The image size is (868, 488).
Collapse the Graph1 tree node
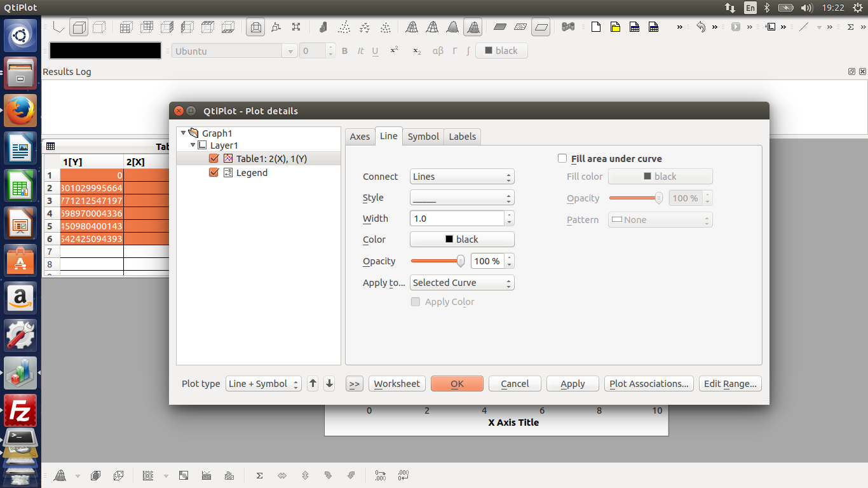pos(184,133)
